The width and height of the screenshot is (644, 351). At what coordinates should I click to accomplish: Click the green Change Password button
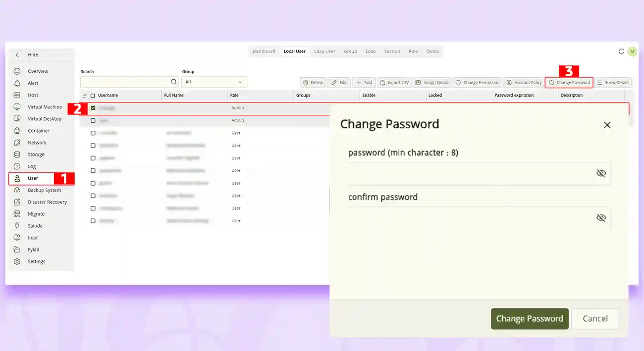[x=529, y=319]
